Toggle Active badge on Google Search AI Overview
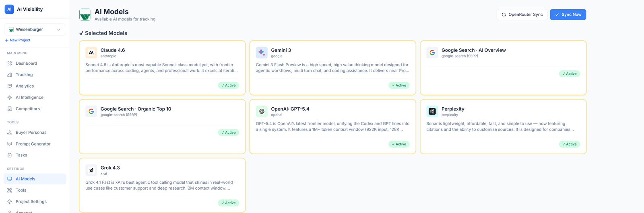Viewport: 644px width, 213px height. click(570, 74)
